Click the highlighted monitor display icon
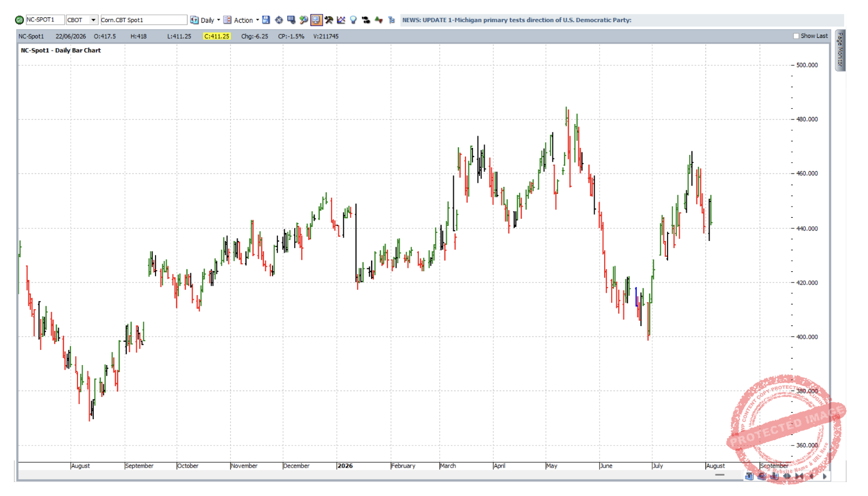Image resolution: width=868 pixels, height=496 pixels. coord(316,20)
